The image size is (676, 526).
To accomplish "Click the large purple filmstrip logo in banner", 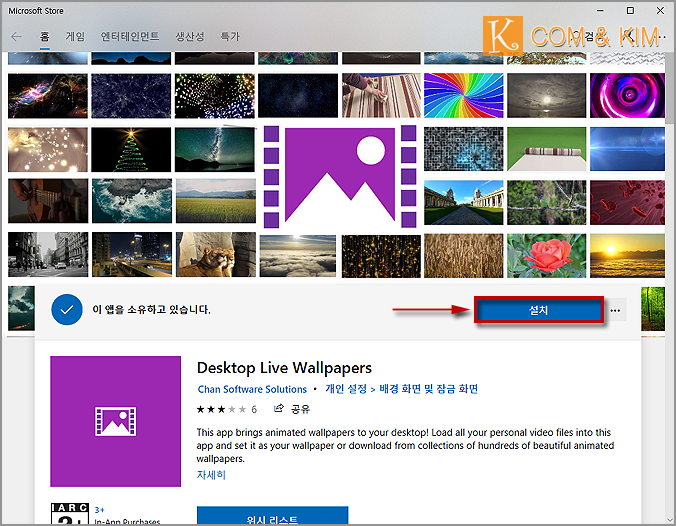I will pos(340,177).
